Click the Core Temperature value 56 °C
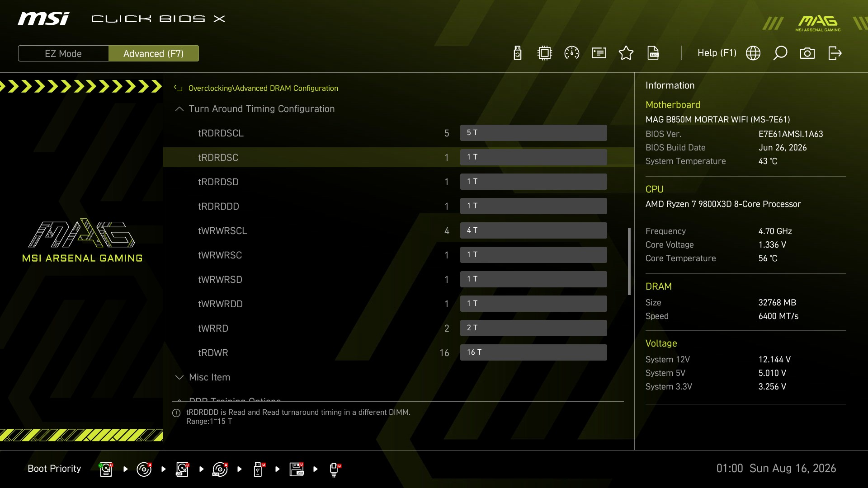 (768, 258)
